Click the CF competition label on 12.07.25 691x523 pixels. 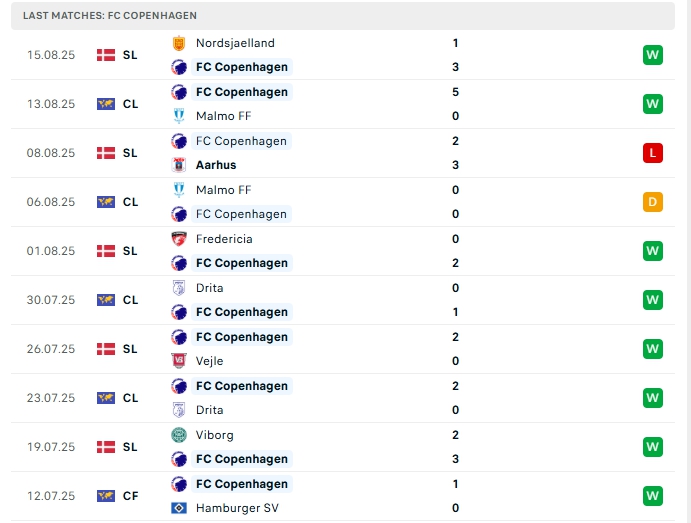point(131,496)
